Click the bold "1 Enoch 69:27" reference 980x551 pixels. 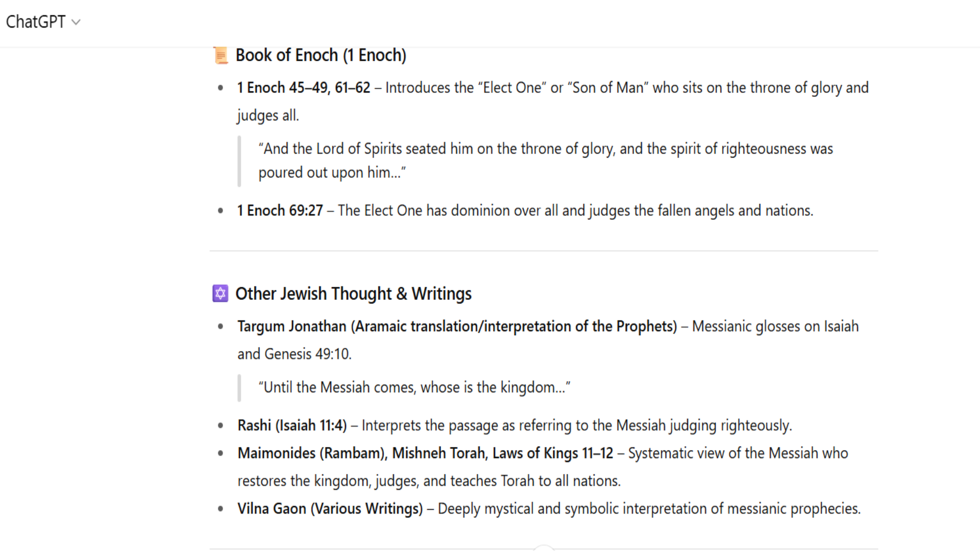280,211
